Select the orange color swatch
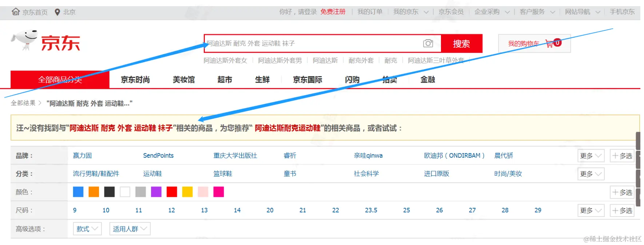Image resolution: width=644 pixels, height=245 pixels. pyautogui.click(x=94, y=192)
